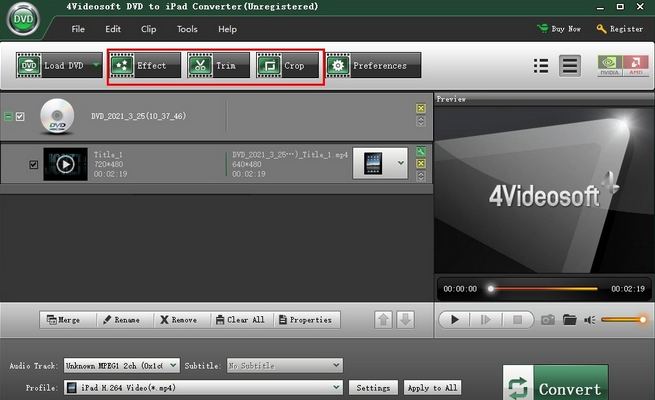Click Buy Now link
This screenshot has width=655, height=400.
pyautogui.click(x=559, y=29)
